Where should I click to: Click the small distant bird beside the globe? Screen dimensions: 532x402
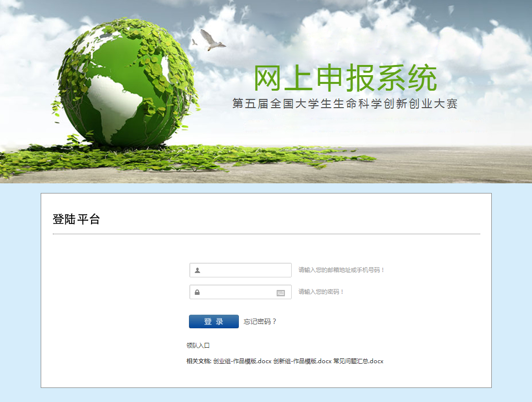coord(195,42)
